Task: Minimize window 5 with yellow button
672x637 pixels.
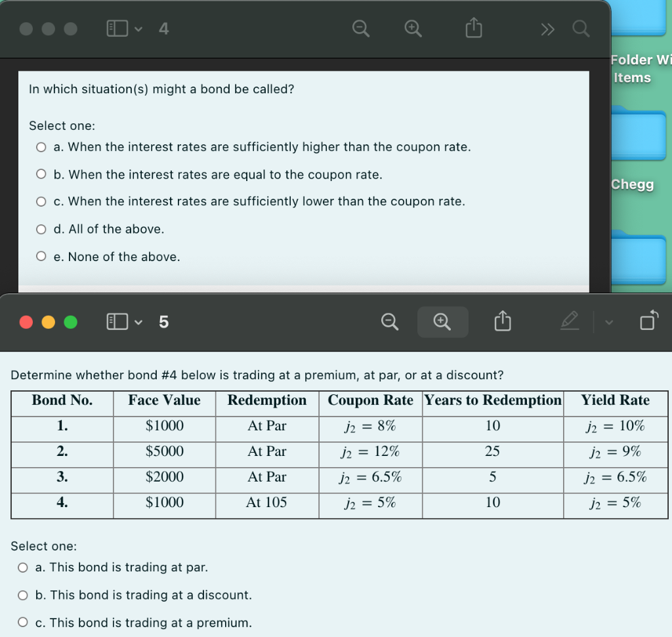Action: coord(49,321)
